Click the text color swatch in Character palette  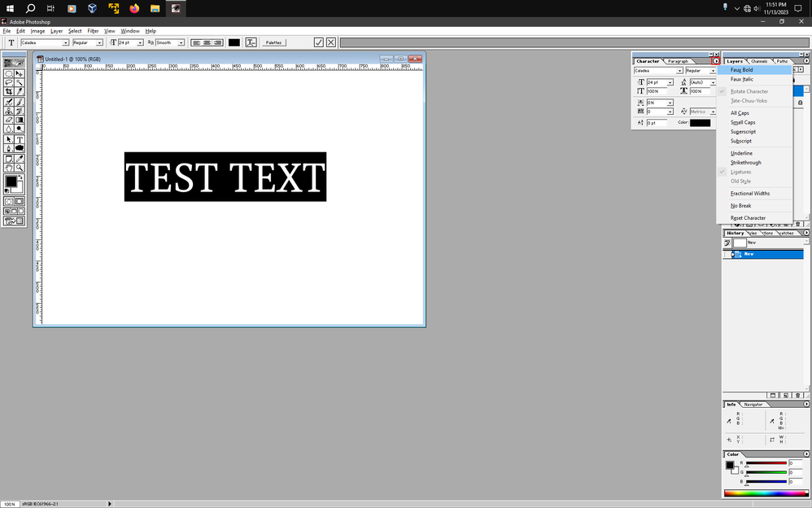[700, 122]
